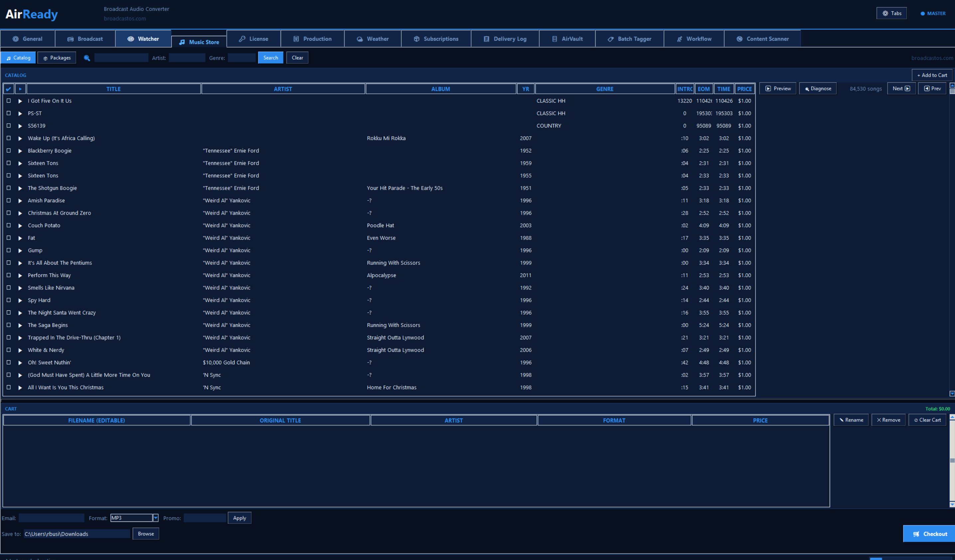Play preview for The Saga Begins row
The image size is (955, 560).
click(x=20, y=325)
